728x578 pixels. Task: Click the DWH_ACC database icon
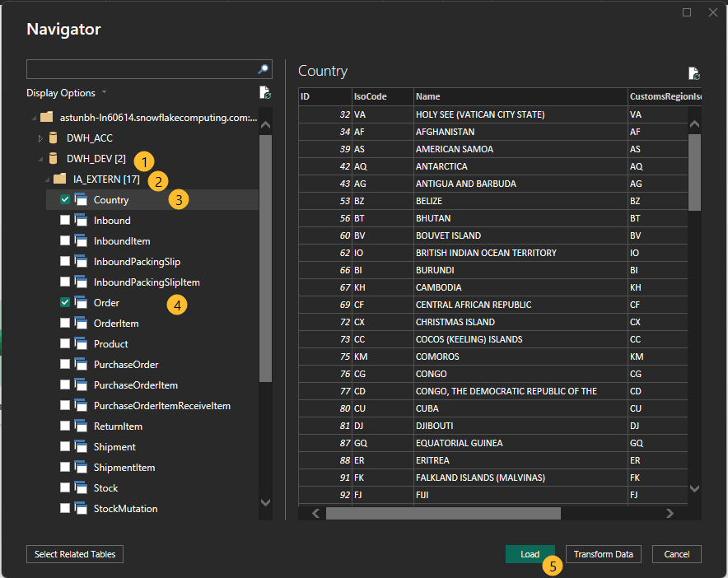point(54,138)
